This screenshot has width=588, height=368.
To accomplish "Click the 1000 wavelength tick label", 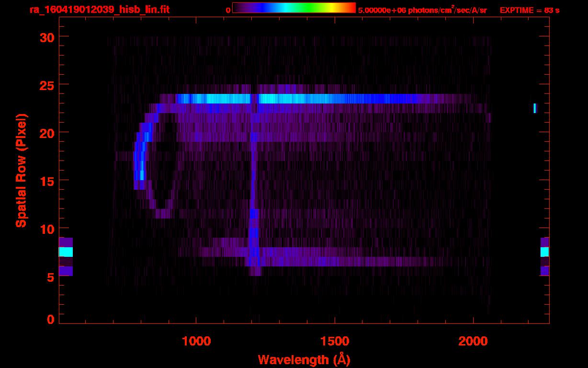I will point(196,341).
